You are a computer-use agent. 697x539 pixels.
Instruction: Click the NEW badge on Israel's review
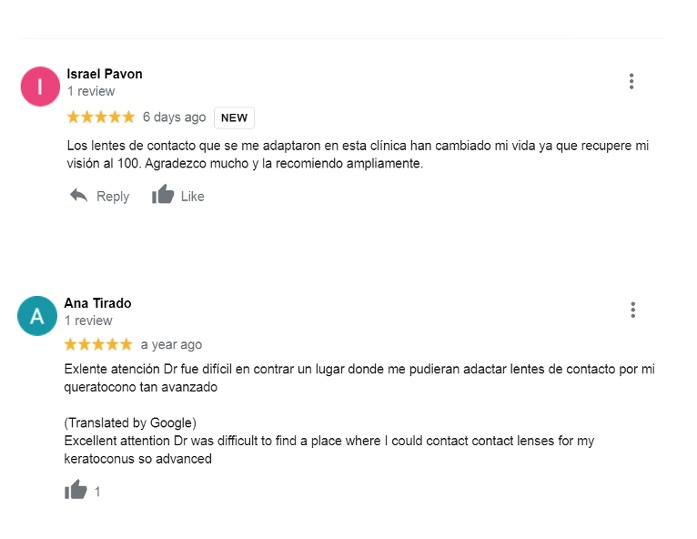[234, 118]
